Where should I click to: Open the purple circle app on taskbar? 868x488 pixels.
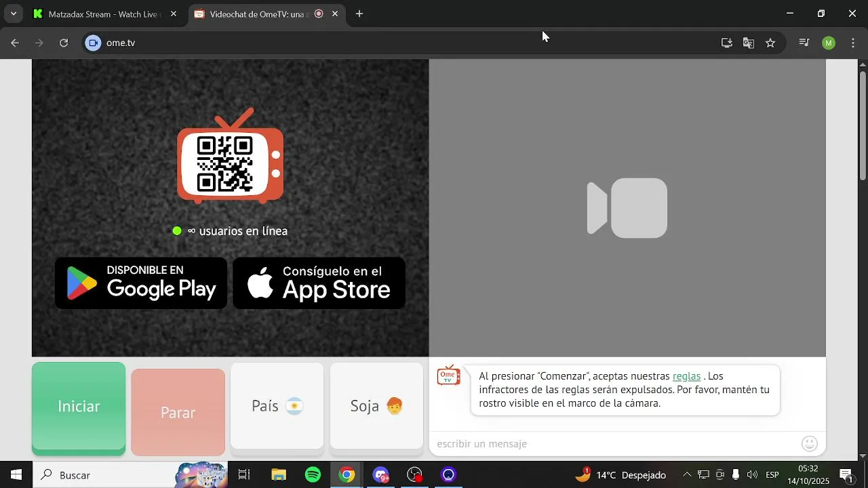(x=448, y=475)
